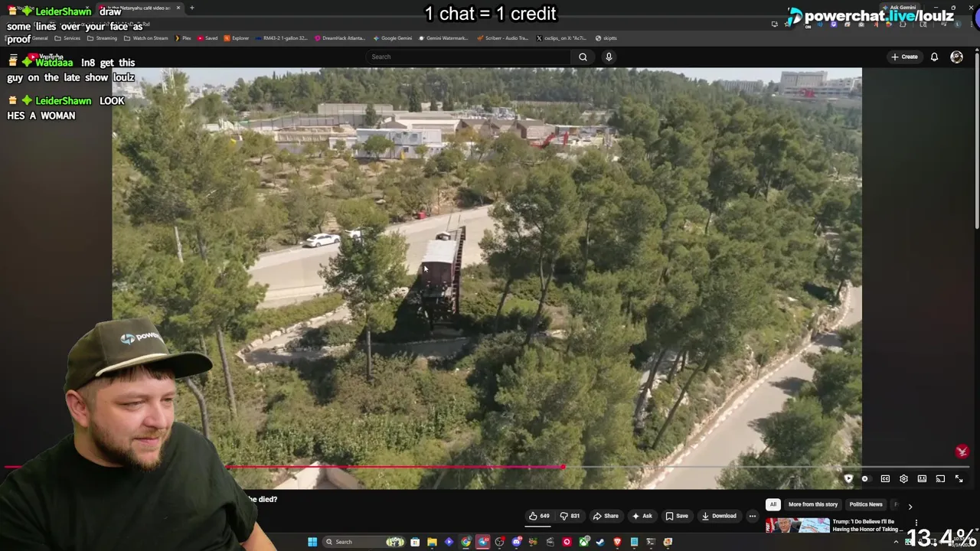Cast video with Play on TV icon
980x551 pixels.
tap(940, 479)
